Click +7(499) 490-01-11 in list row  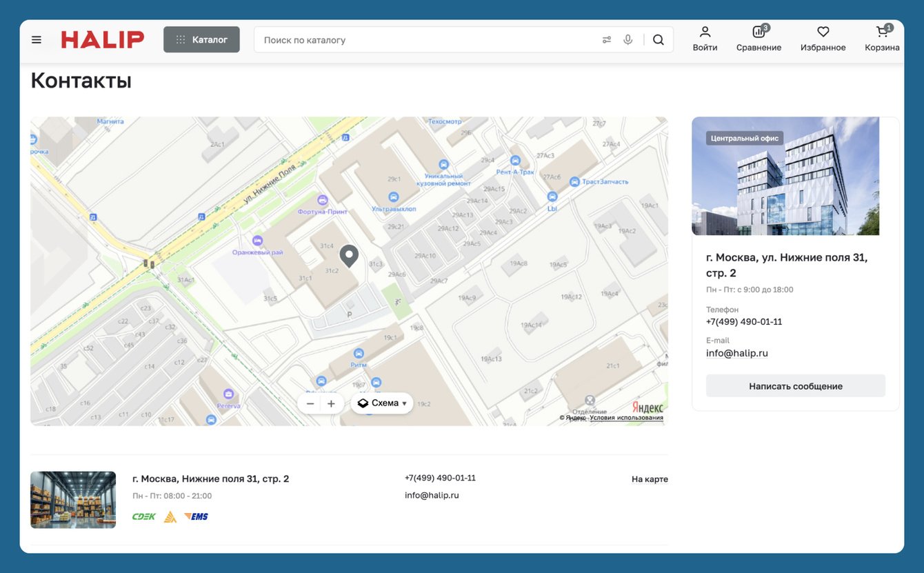pyautogui.click(x=440, y=478)
